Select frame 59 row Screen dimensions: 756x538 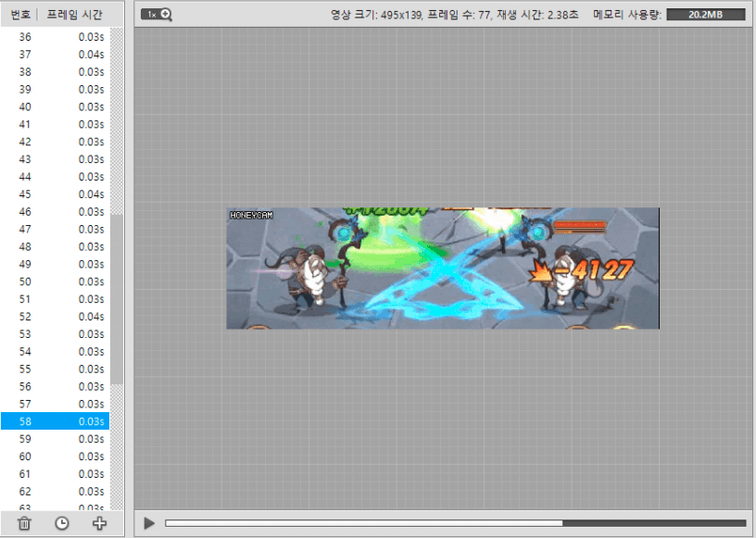(x=55, y=439)
